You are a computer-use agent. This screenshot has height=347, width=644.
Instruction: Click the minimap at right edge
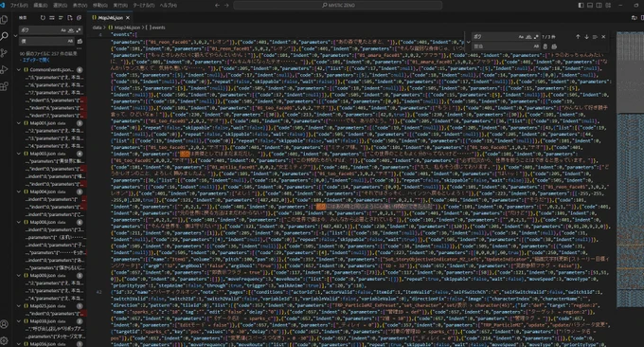point(630,169)
